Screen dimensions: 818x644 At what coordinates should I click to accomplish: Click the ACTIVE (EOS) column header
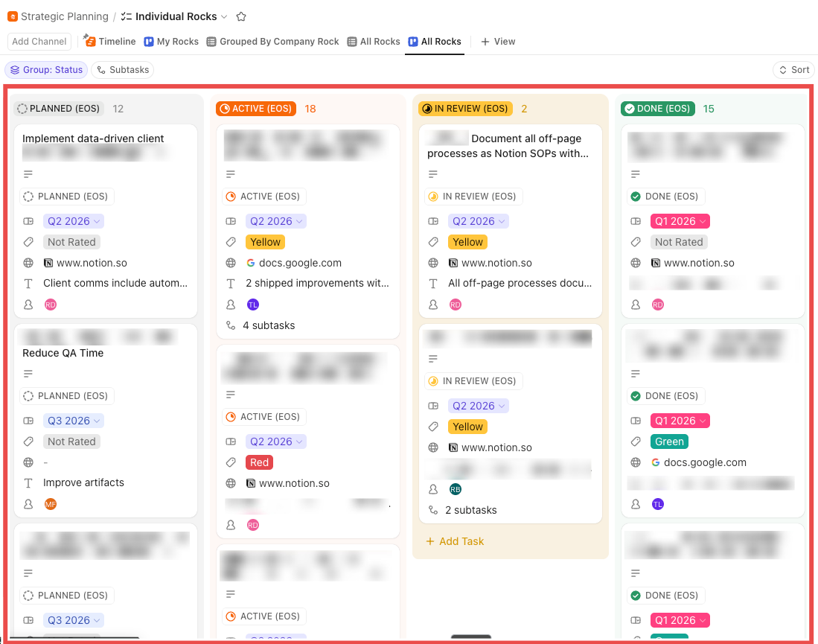tap(256, 109)
